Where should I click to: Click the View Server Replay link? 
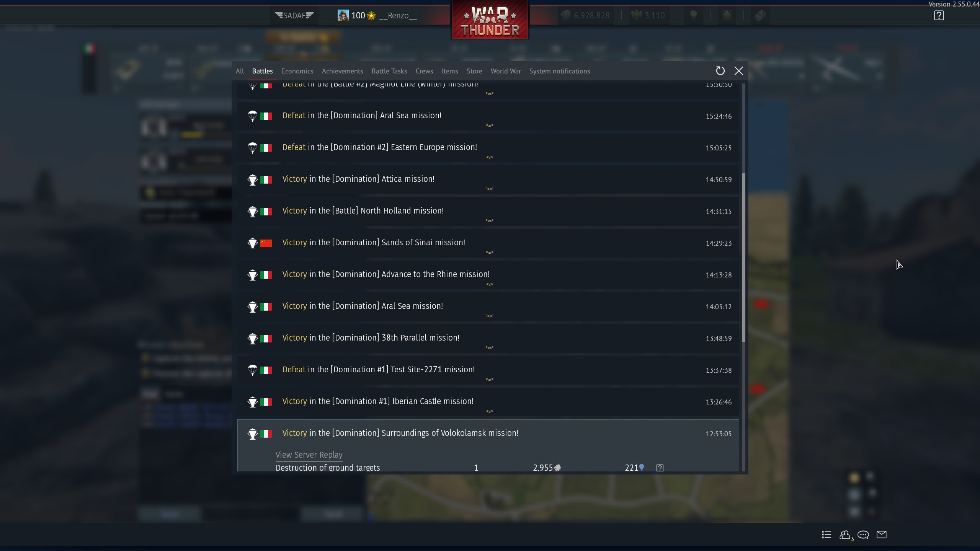pos(309,455)
